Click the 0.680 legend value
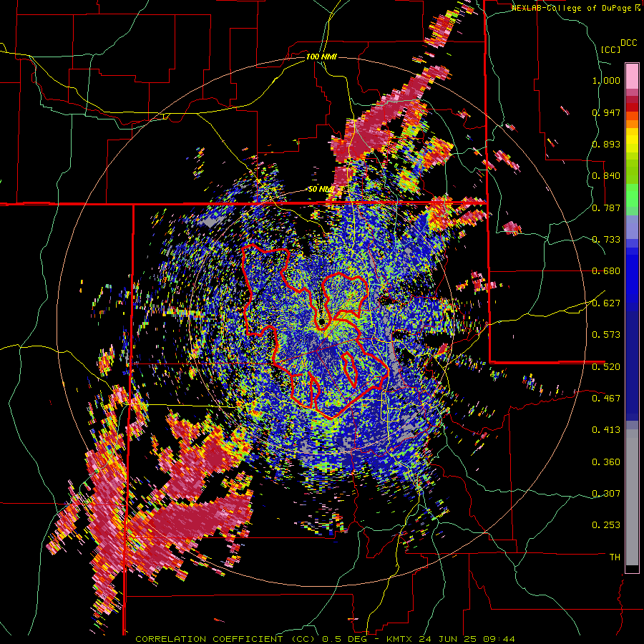 click(606, 271)
